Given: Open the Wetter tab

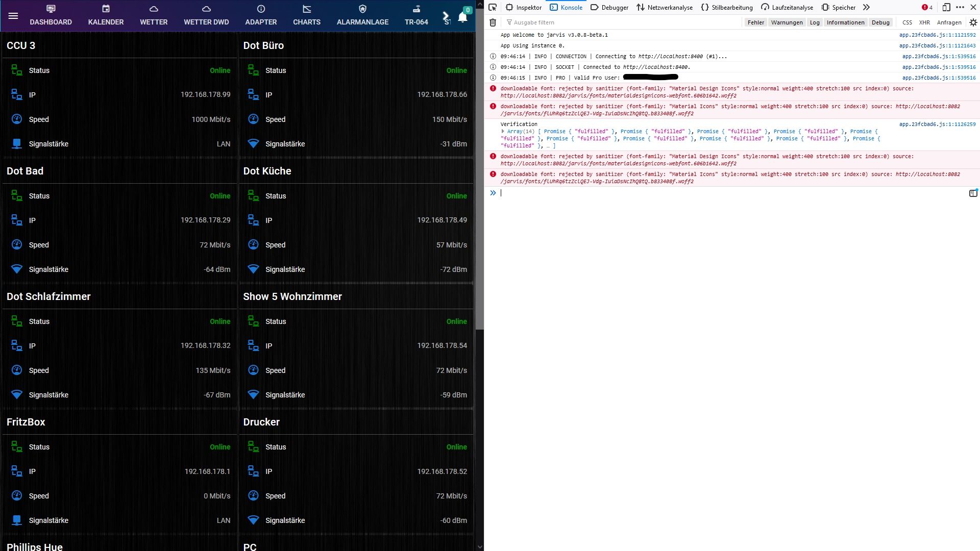Looking at the screenshot, I should (x=154, y=16).
